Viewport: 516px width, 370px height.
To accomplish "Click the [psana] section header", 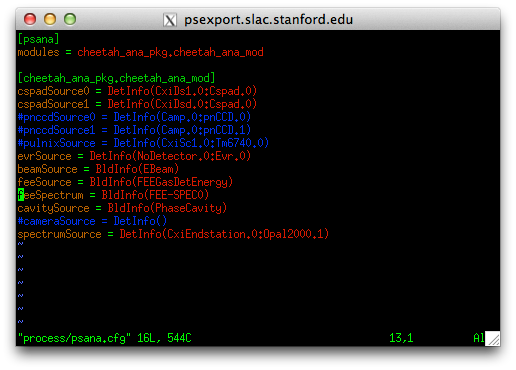I will [38, 39].
